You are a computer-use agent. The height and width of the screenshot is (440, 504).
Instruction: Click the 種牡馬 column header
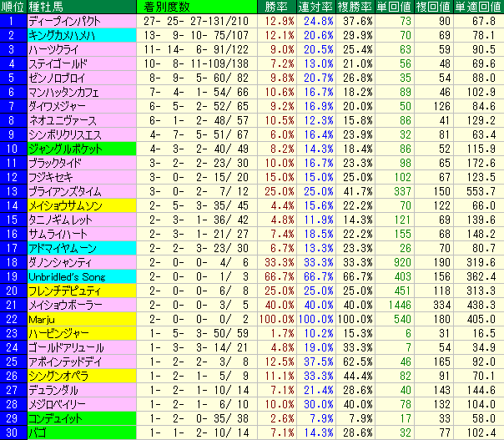click(82, 7)
